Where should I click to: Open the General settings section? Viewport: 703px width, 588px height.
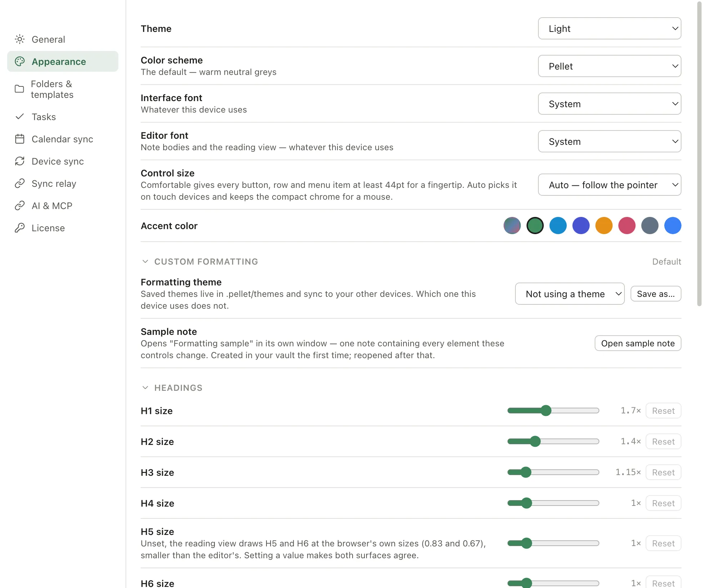pyautogui.click(x=63, y=39)
